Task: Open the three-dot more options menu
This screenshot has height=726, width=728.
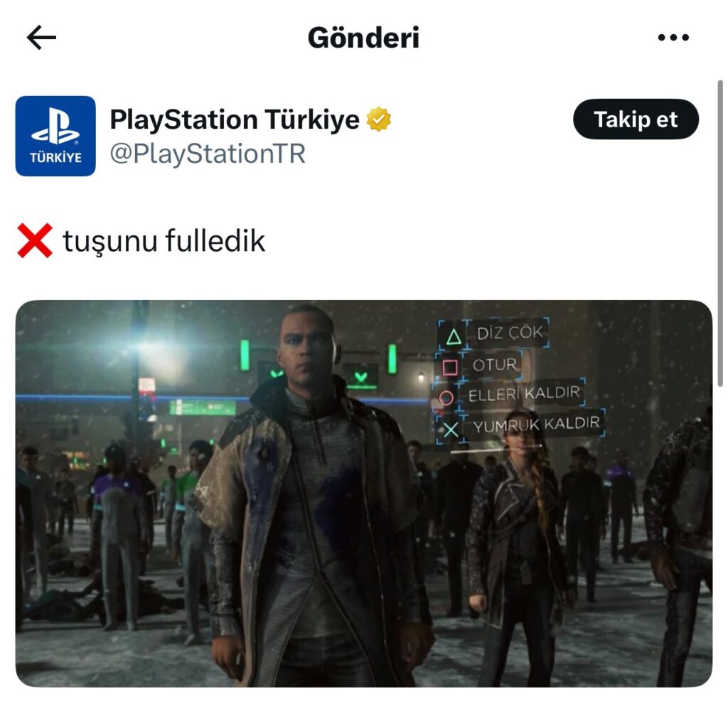Action: click(x=673, y=37)
